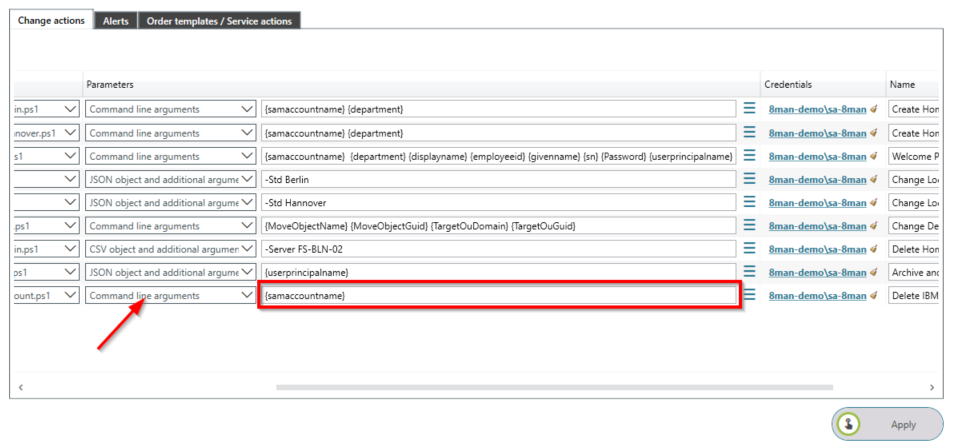
Task: Click menu icon beside the red-highlighted field
Action: click(749, 295)
